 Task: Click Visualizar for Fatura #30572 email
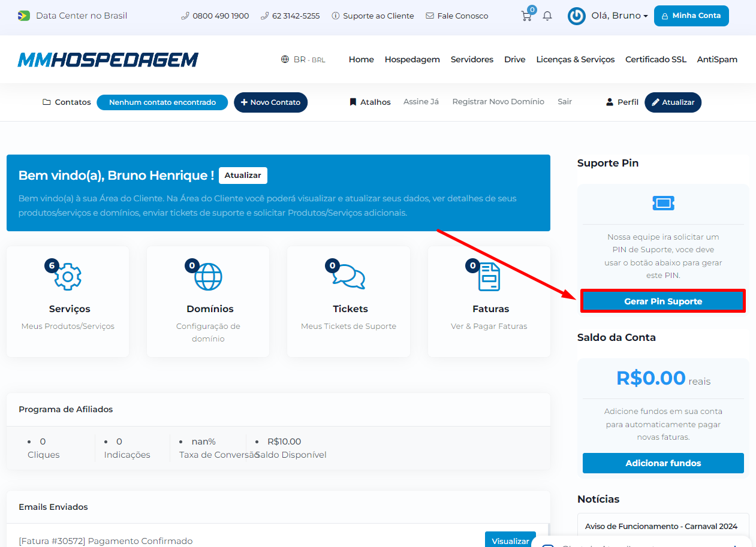click(510, 541)
